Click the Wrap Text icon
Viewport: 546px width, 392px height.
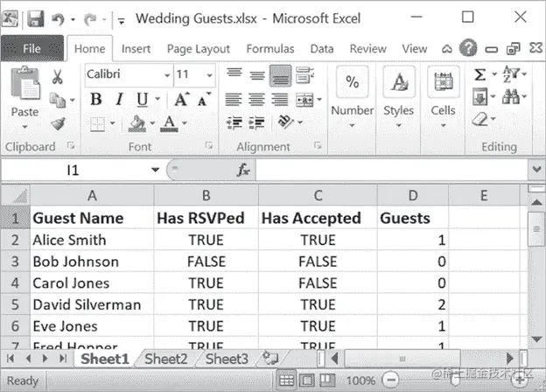[305, 75]
